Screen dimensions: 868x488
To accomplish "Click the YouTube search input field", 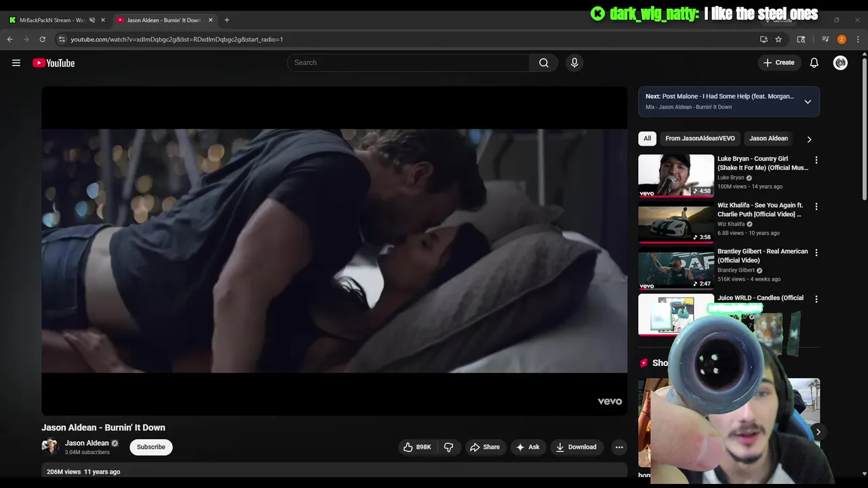I will tap(408, 62).
